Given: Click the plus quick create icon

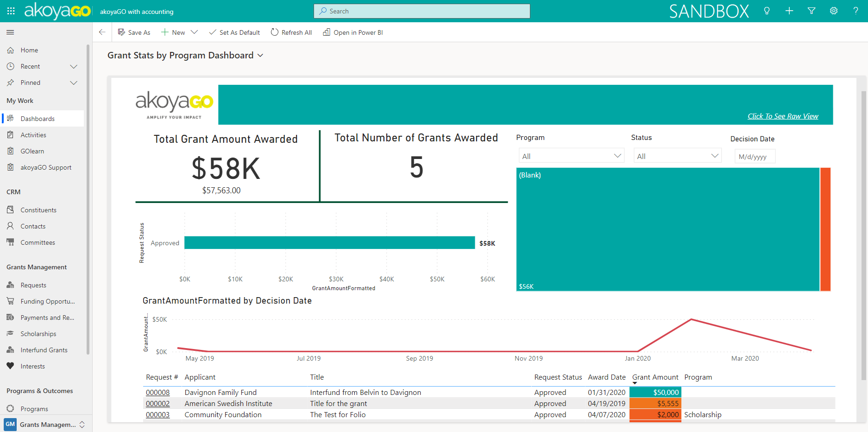Looking at the screenshot, I should tap(789, 11).
